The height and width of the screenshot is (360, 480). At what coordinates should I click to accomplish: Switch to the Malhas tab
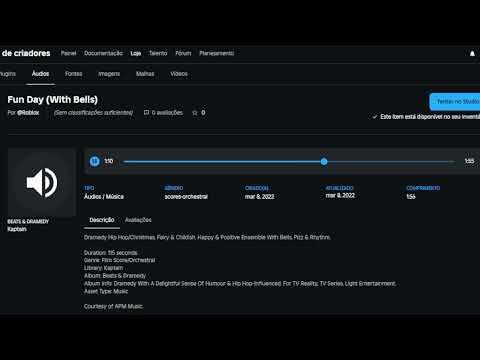coord(145,74)
